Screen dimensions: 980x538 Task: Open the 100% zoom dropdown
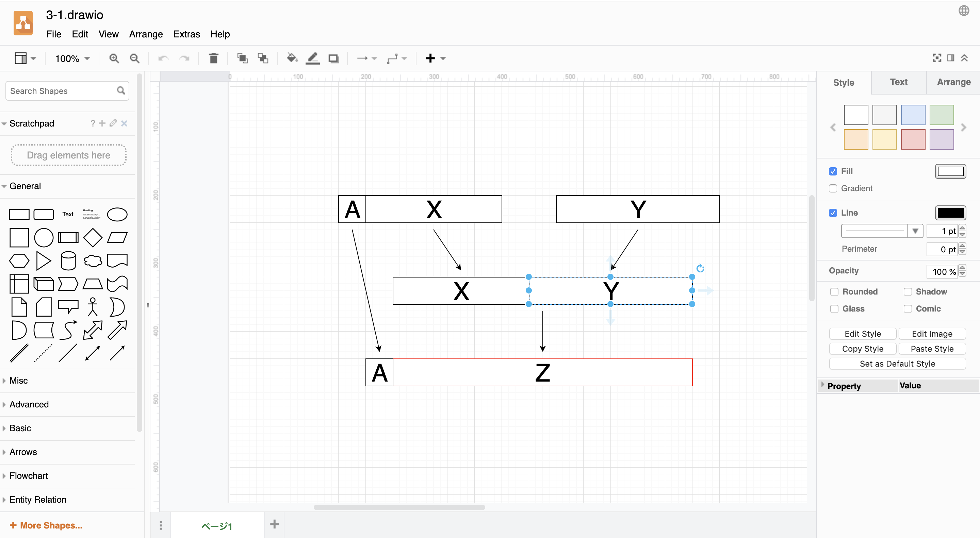point(72,58)
